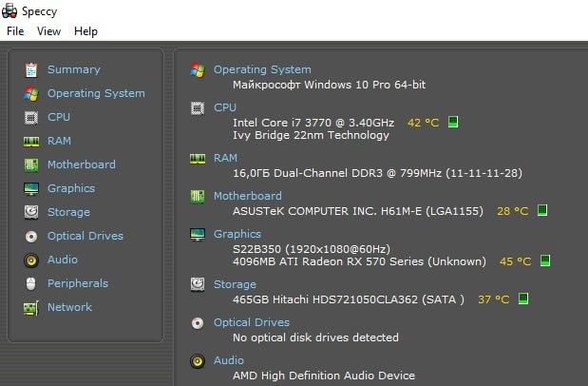
Task: Click the 465GB Hitachi drive text
Action: pos(349,299)
